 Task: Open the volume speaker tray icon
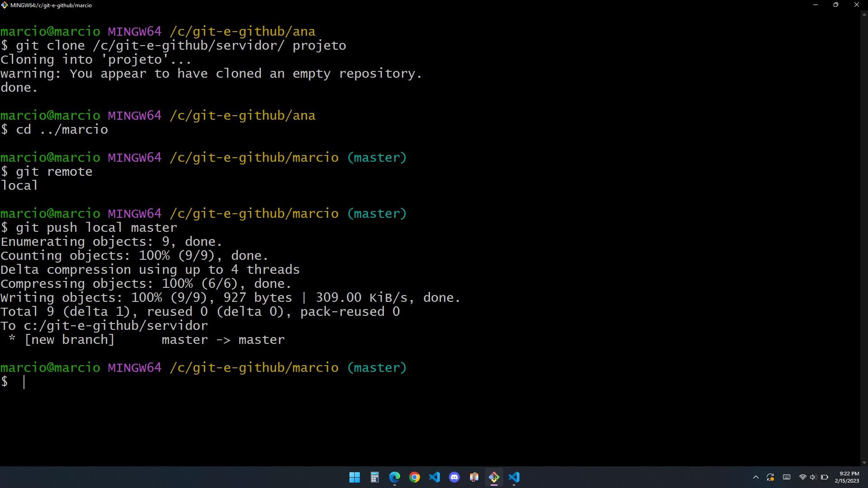(x=813, y=477)
